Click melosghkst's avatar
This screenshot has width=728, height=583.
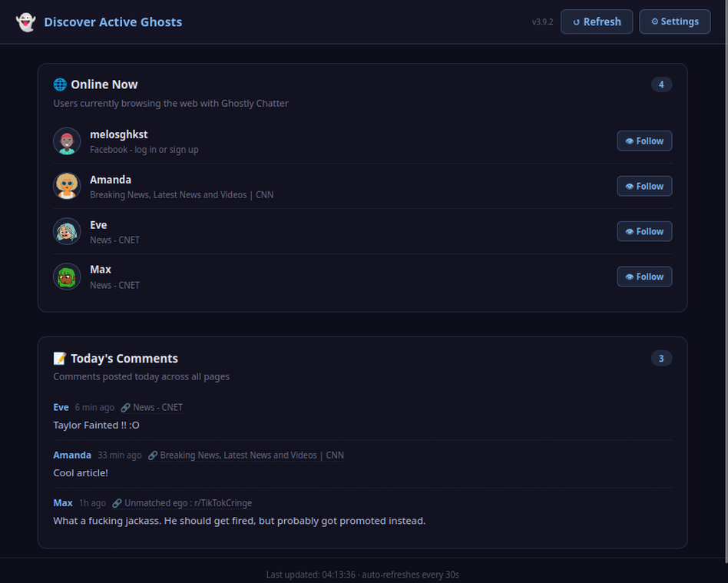tap(67, 141)
